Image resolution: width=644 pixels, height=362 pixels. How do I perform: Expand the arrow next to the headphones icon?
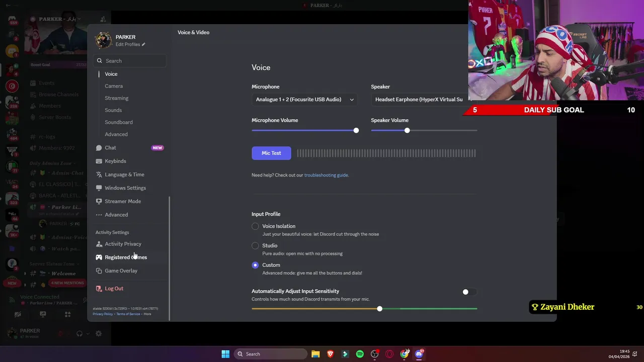[87, 333]
